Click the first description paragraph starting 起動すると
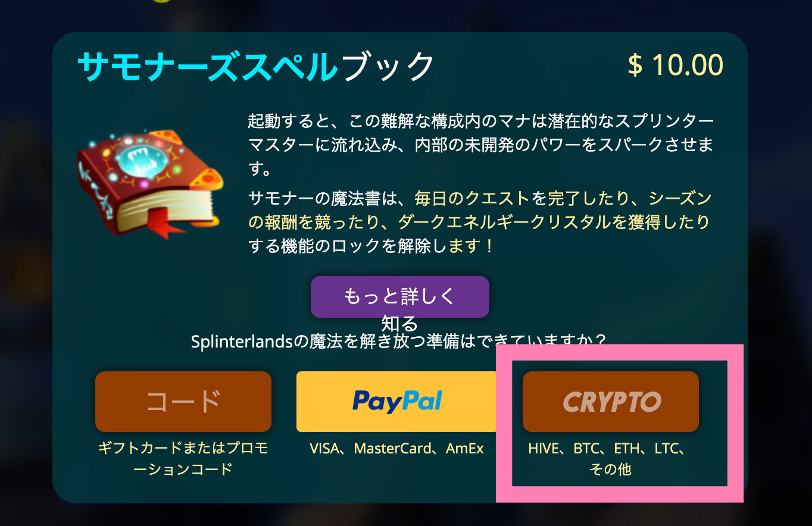The width and height of the screenshot is (812, 526). (x=480, y=146)
